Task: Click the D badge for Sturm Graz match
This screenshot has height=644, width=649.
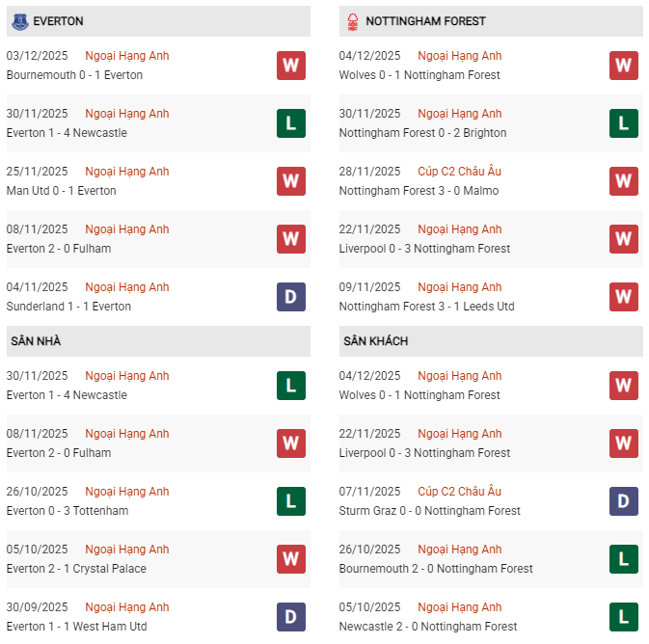Action: click(624, 501)
